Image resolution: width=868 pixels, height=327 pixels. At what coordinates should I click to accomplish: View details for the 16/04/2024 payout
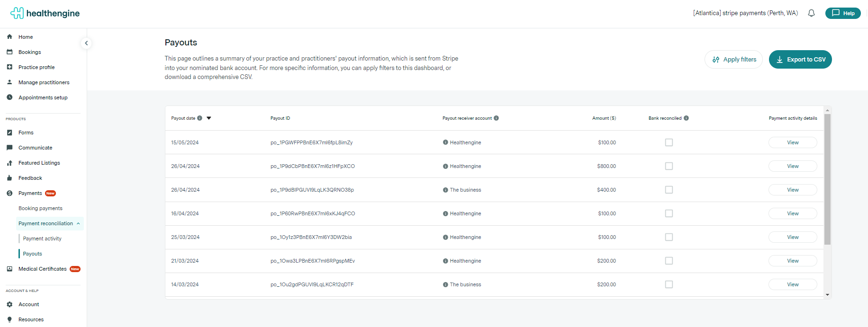pos(792,213)
